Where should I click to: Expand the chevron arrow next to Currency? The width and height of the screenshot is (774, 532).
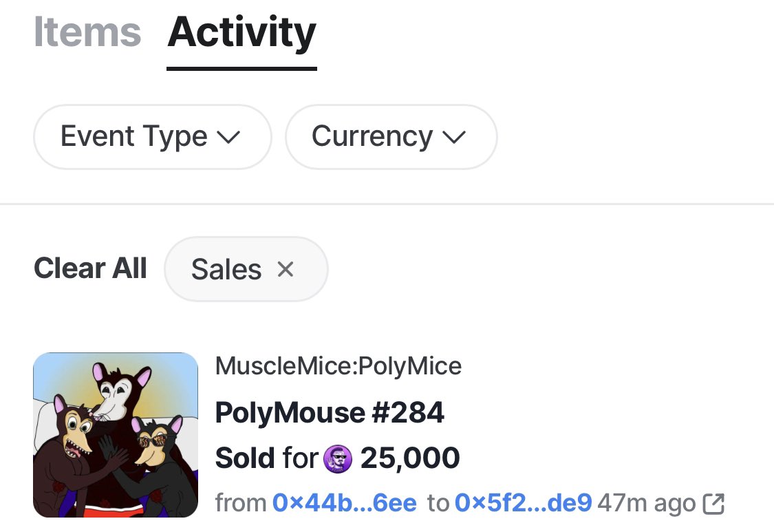454,137
